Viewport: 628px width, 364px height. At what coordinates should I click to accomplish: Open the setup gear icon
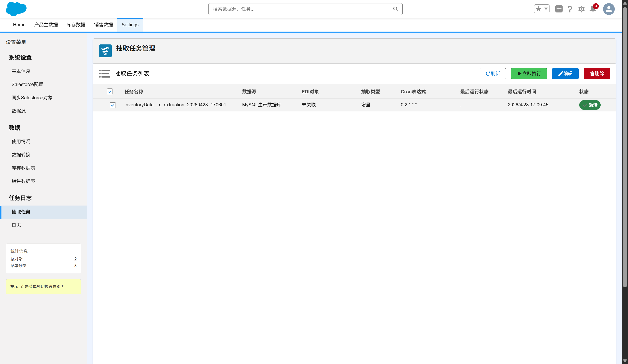coord(581,9)
